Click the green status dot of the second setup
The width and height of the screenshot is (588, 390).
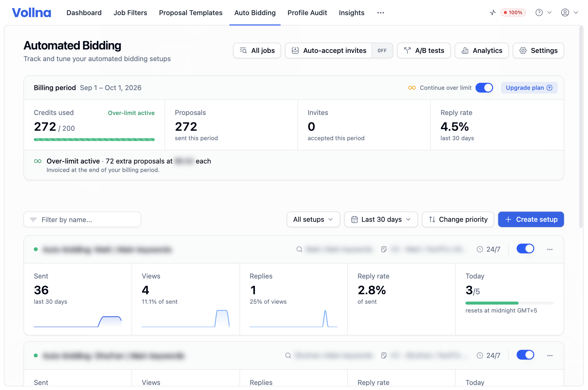click(x=36, y=356)
